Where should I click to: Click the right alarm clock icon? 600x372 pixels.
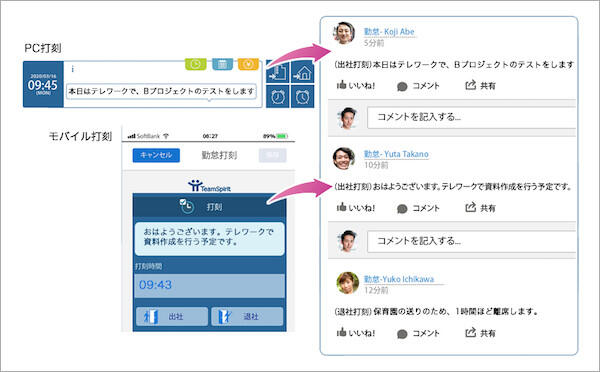tap(302, 96)
